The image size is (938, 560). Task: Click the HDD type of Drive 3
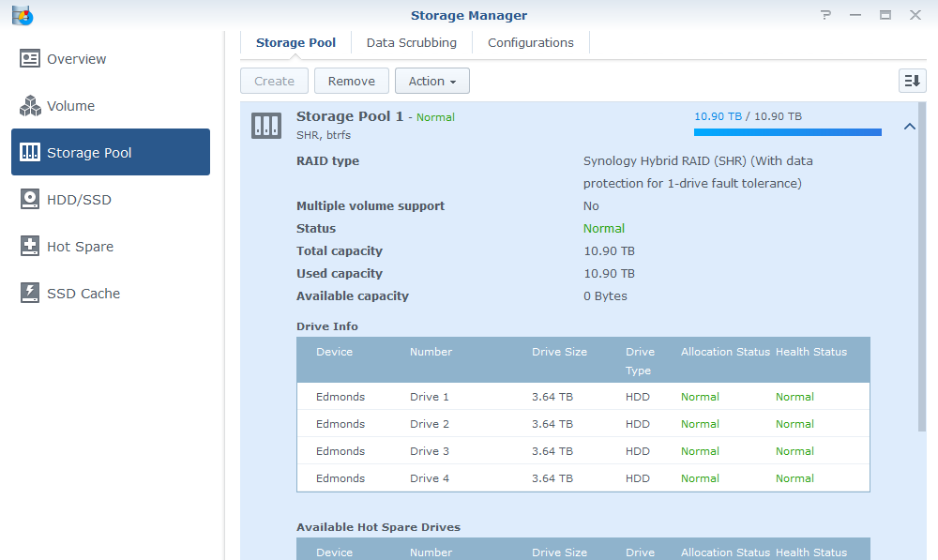638,451
